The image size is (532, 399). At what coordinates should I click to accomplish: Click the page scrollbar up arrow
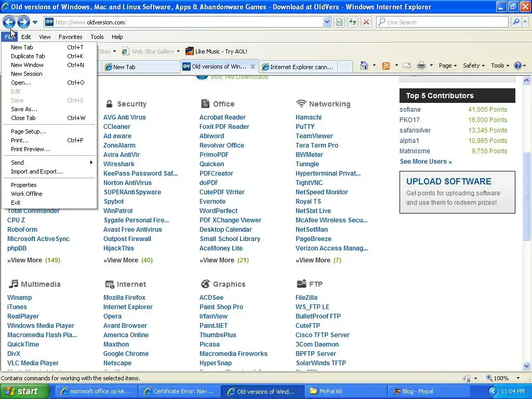[526, 80]
